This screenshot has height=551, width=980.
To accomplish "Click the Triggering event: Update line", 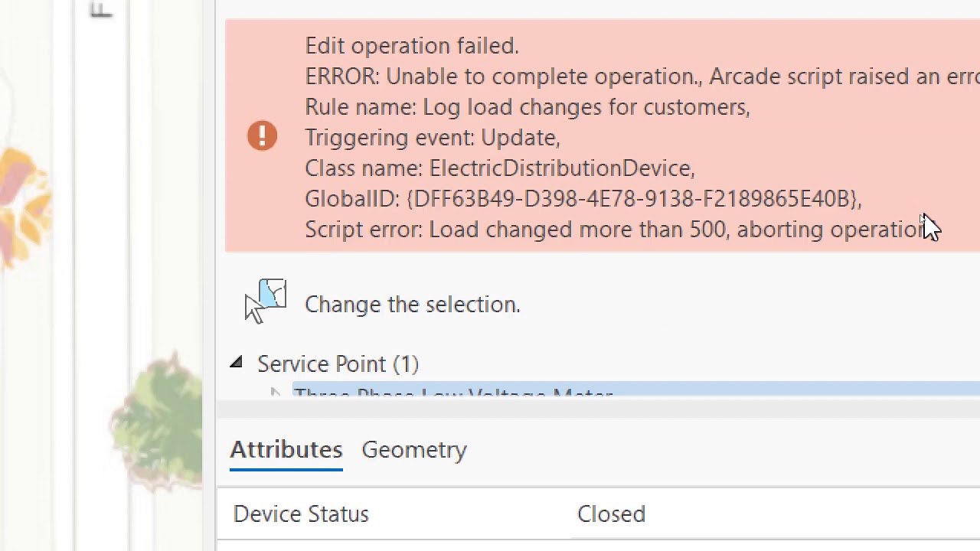I will click(x=433, y=137).
